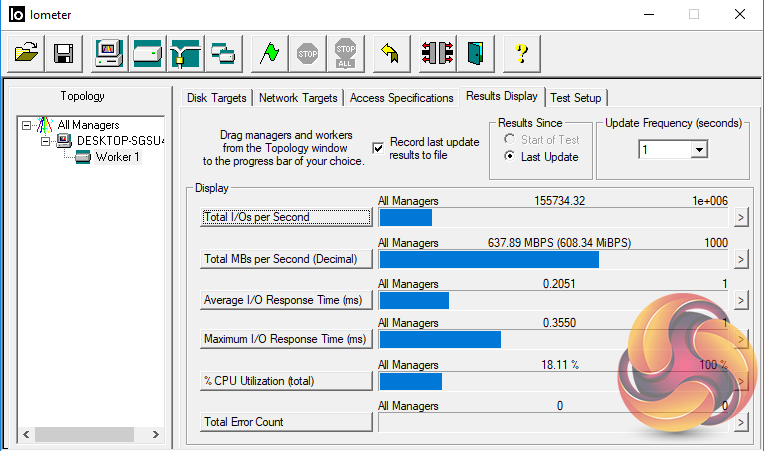Click the Stop current test icon
Image resolution: width=764 pixels, height=451 pixels.
click(307, 53)
